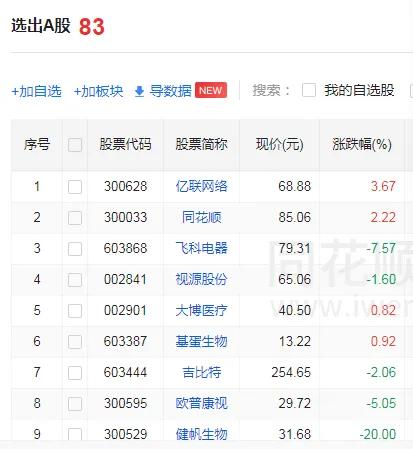Click the price value 79.31
Viewport: 413px width, 449px height.
click(x=295, y=248)
